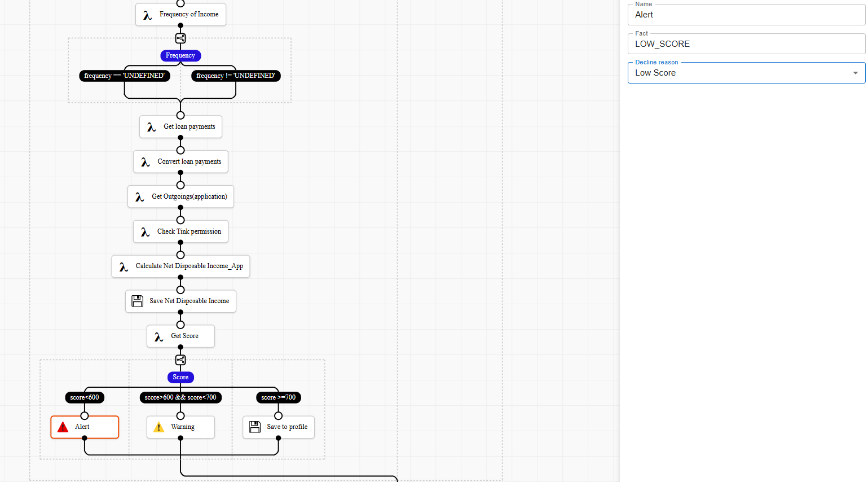
Task: Select the blue Frequency switch label
Action: pyautogui.click(x=180, y=55)
